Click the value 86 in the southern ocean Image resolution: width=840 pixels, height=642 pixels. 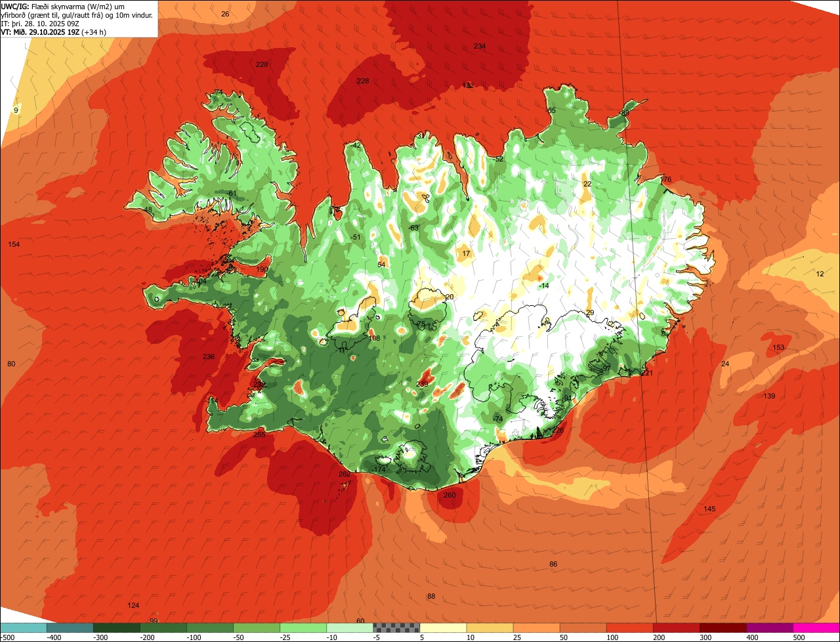[553, 564]
